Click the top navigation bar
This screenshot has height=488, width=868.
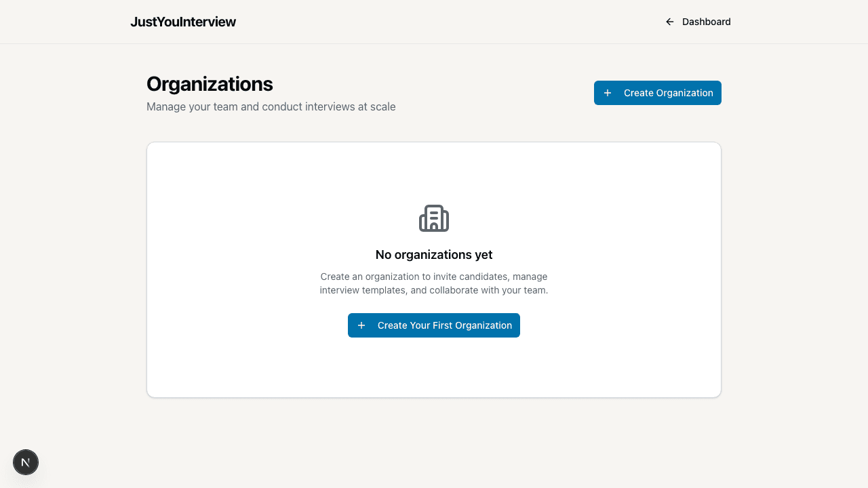pyautogui.click(x=434, y=22)
